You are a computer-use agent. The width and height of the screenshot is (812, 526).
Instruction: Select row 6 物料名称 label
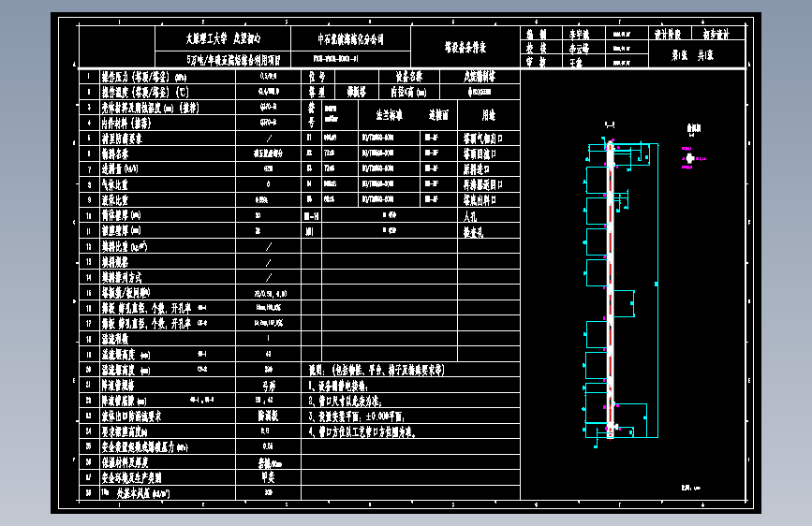click(x=115, y=153)
